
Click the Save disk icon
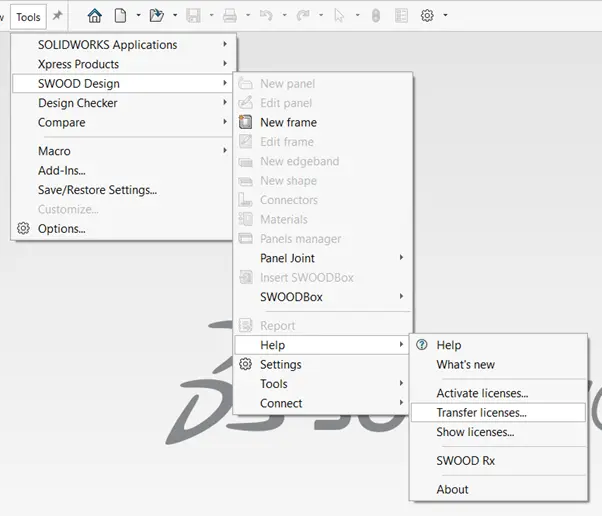pos(193,16)
